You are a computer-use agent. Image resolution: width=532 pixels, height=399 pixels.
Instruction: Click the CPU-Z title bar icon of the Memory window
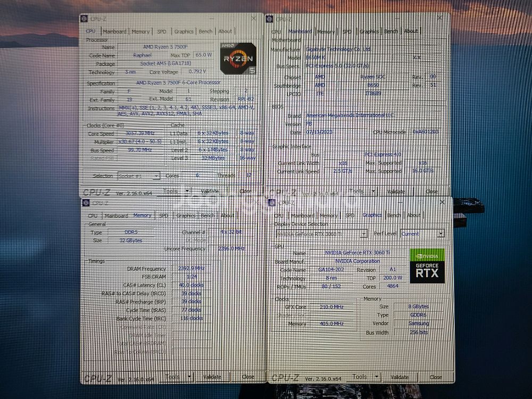point(85,203)
